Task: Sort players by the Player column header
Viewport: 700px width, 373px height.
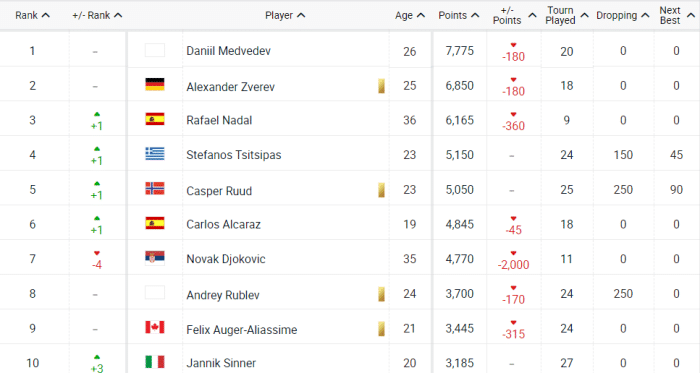Action: [x=285, y=15]
